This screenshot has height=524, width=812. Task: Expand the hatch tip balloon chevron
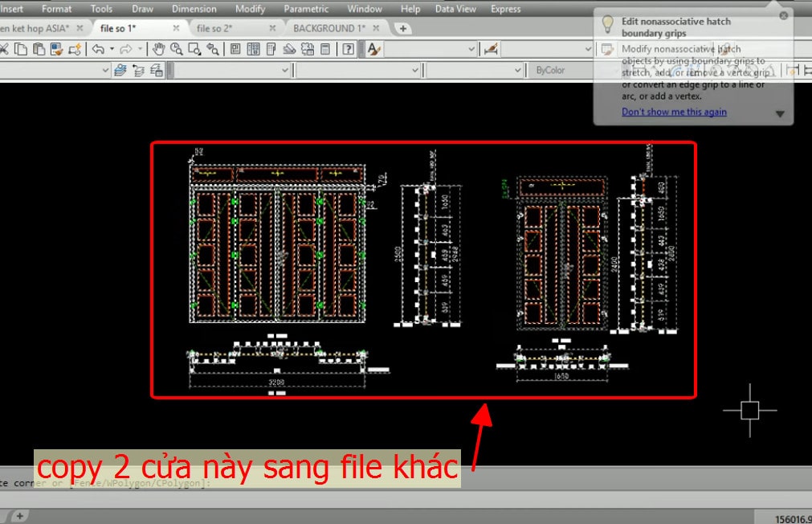tap(779, 113)
